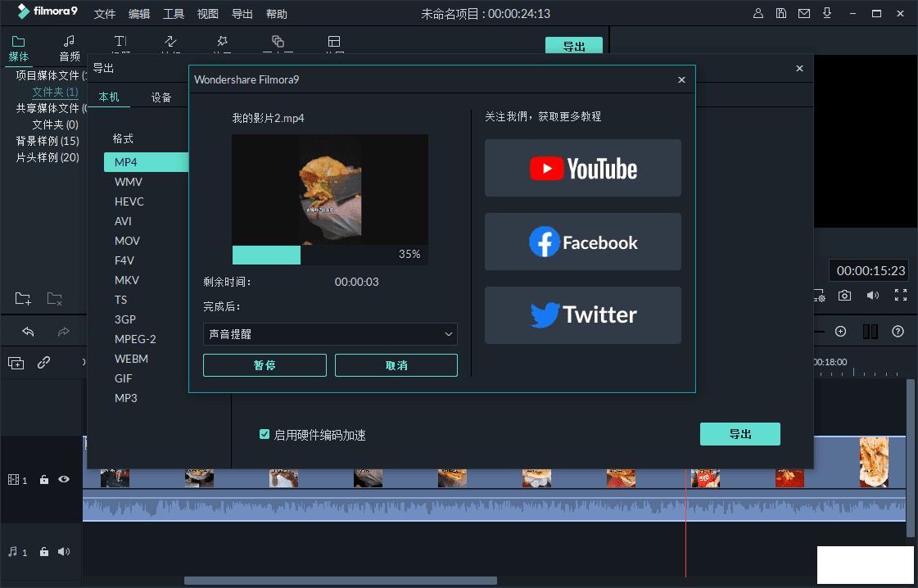Click the zoom-to-fit timeline icon
This screenshot has height=588, width=918.
coord(871,332)
